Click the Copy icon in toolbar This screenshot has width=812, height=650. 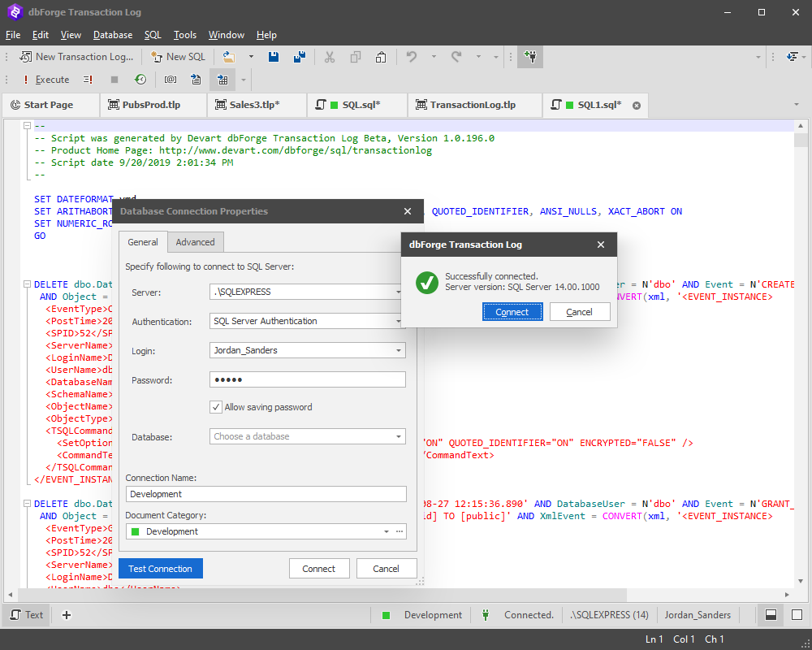tap(356, 57)
